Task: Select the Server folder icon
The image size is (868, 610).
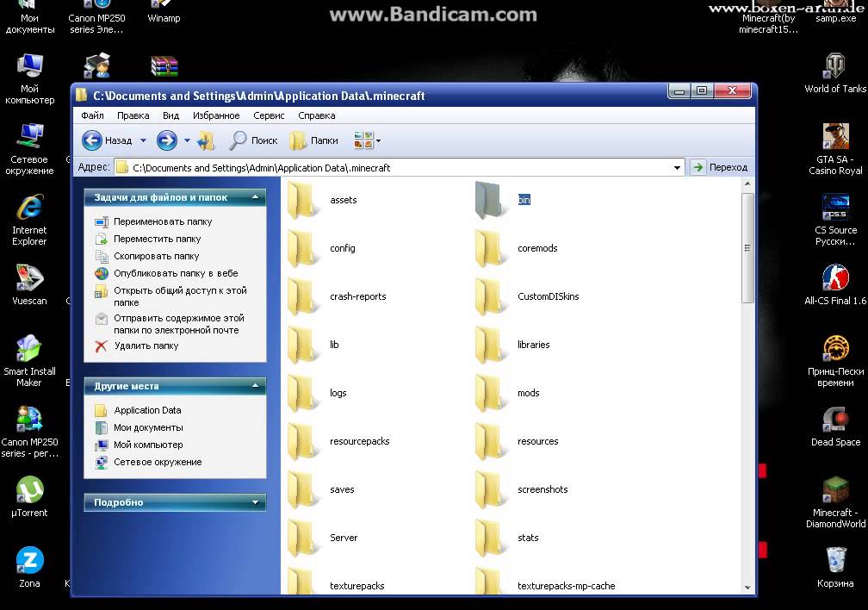Action: [302, 538]
